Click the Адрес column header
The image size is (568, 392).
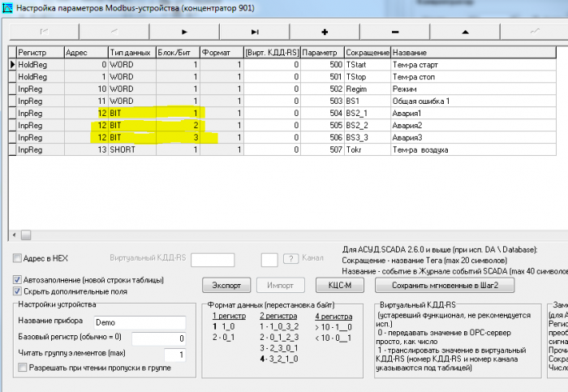click(86, 53)
